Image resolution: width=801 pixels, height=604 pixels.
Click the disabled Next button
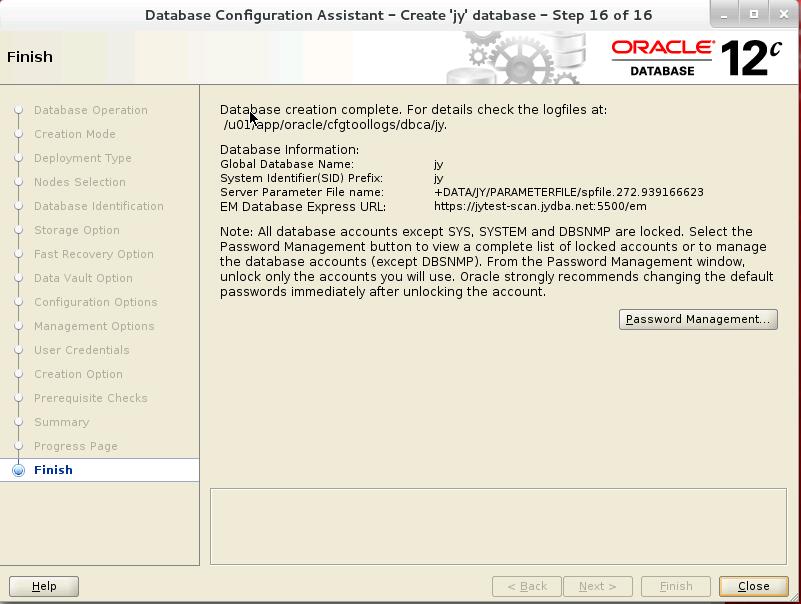point(598,586)
